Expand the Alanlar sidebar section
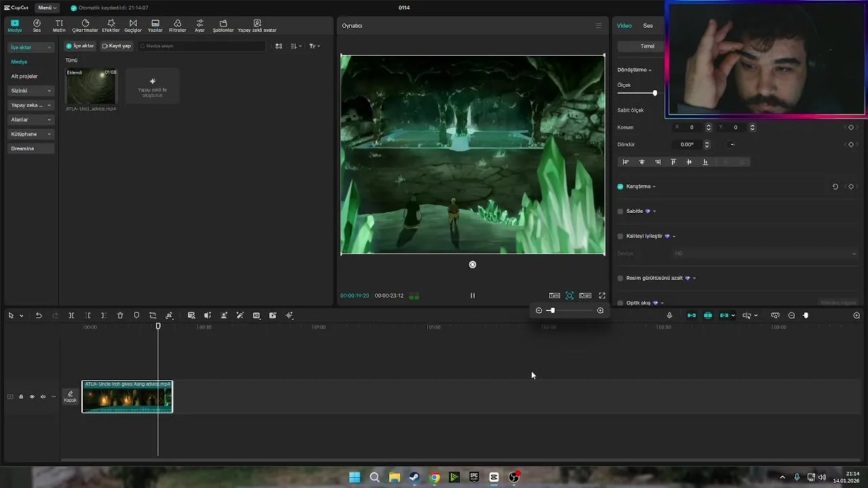The height and width of the screenshot is (488, 868). 31,119
